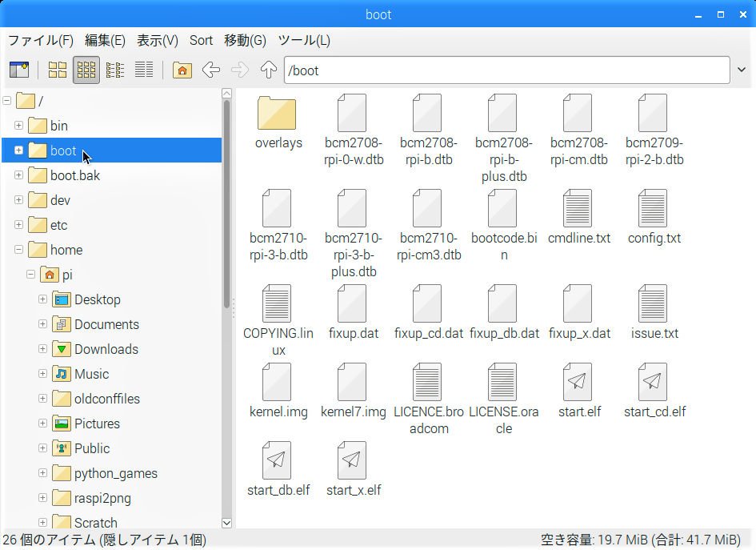This screenshot has width=756, height=550.
Task: Select issue.txt text file
Action: (x=653, y=303)
